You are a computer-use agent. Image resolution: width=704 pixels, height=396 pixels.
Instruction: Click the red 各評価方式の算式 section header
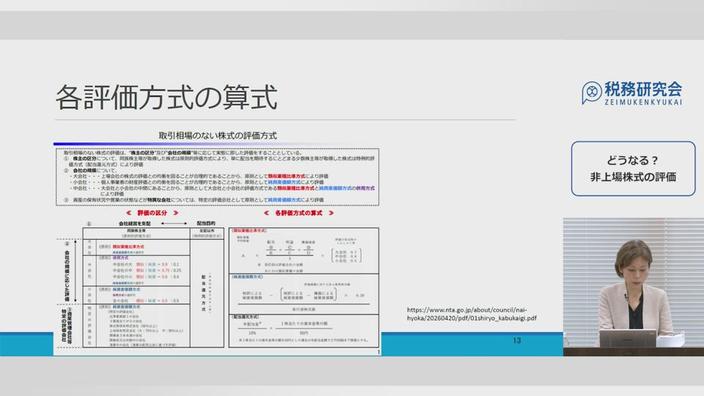(x=299, y=213)
